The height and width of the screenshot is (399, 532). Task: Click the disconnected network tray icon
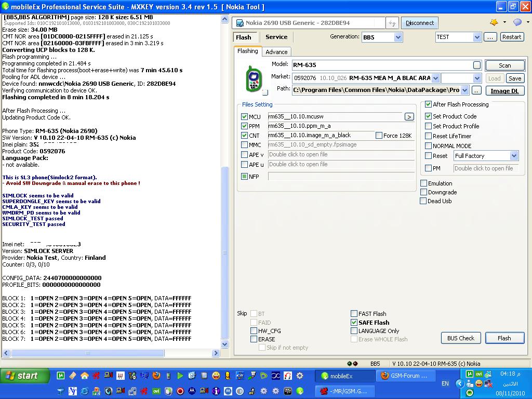488,384
